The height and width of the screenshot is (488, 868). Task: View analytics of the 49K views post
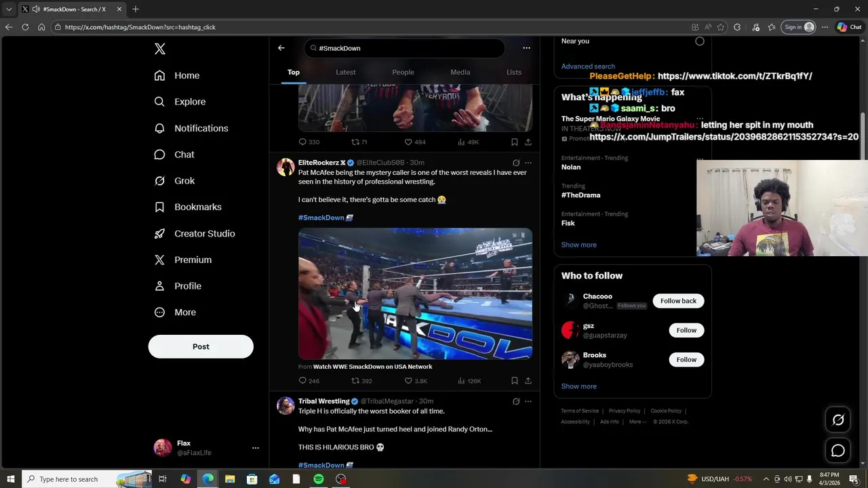468,142
